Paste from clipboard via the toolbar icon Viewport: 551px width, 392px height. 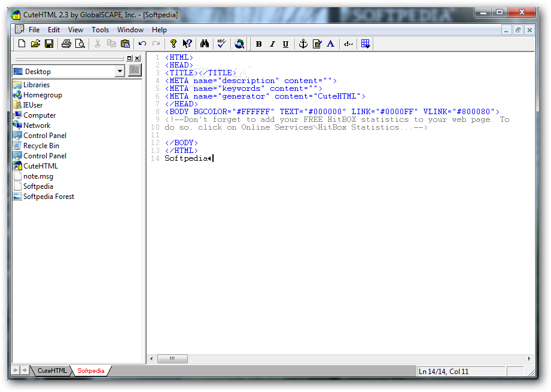pyautogui.click(x=125, y=44)
